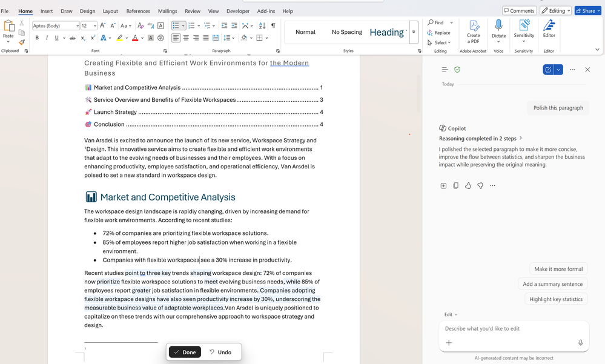
Task: Click the thumbs up icon under the Copilot response
Action: coord(468,186)
